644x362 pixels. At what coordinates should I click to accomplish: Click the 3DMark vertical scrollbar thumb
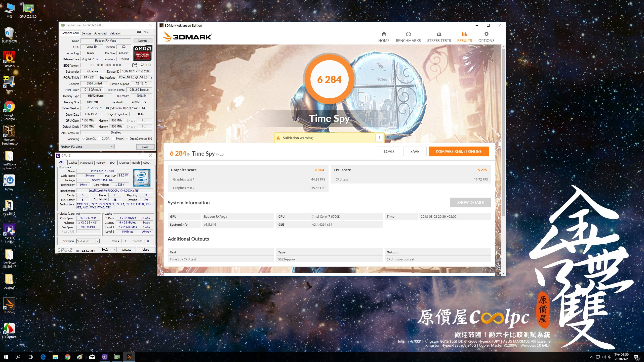click(x=503, y=132)
